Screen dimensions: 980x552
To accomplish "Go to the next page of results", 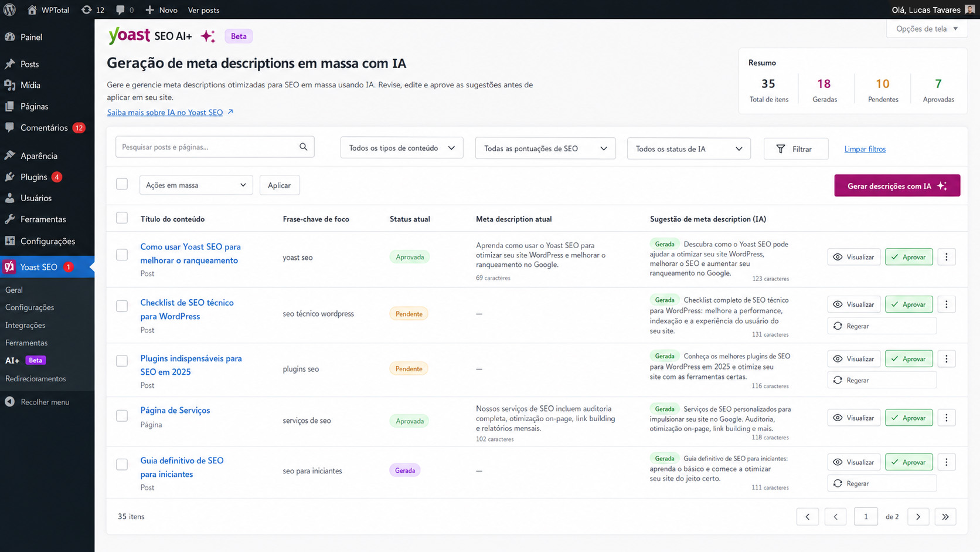I will tap(918, 517).
